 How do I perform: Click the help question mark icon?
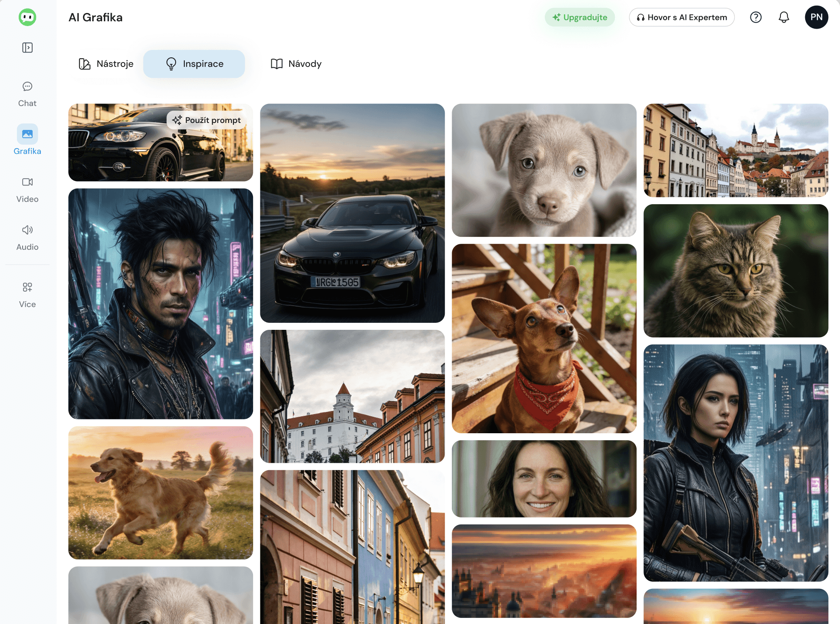click(x=756, y=17)
